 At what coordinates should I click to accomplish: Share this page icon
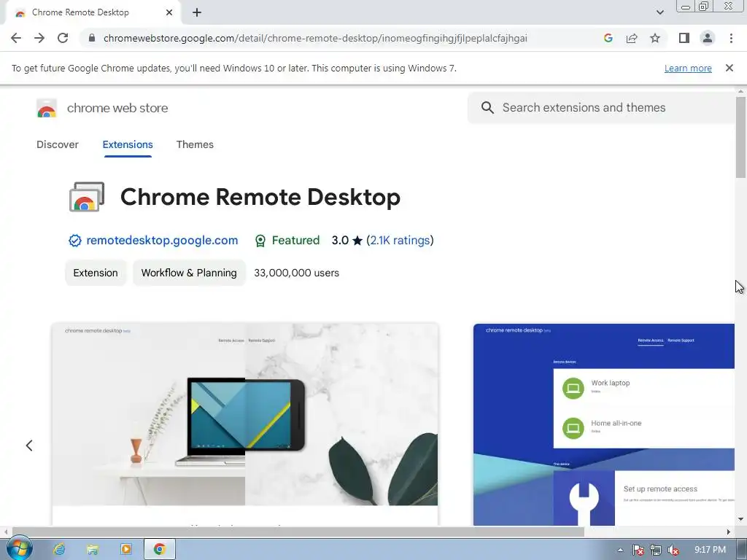coord(632,38)
